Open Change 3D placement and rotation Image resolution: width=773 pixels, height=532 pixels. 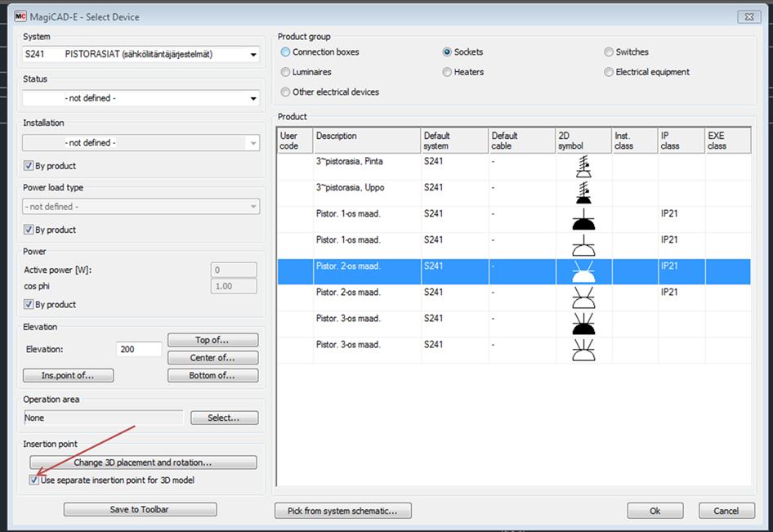pyautogui.click(x=143, y=462)
